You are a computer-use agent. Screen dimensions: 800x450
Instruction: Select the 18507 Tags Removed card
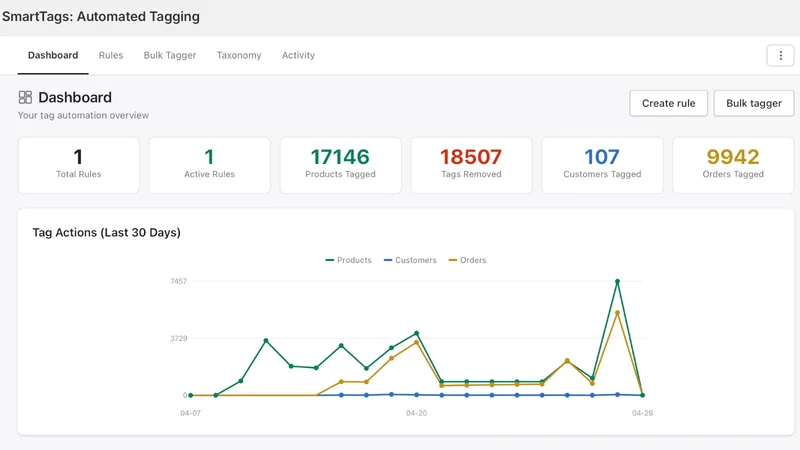471,165
